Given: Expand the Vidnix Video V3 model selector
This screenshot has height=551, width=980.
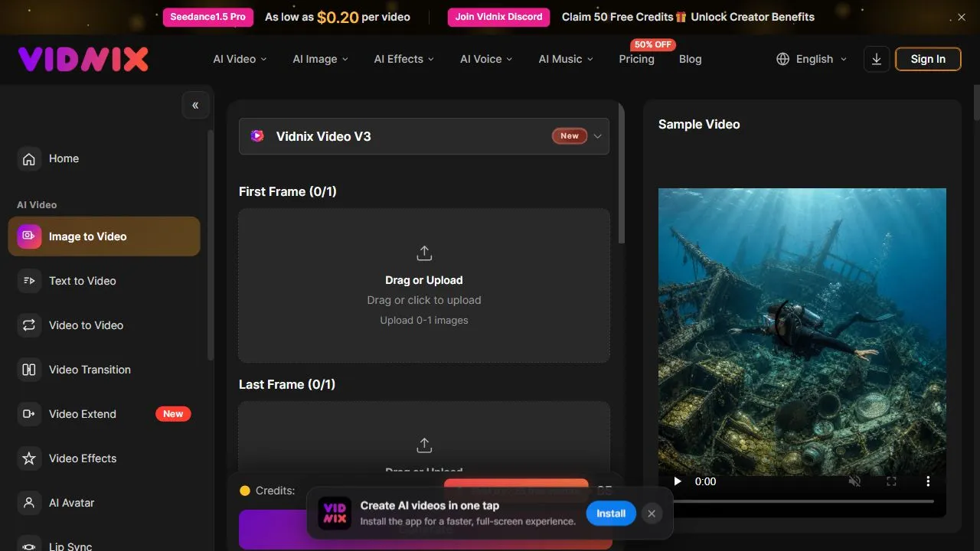Looking at the screenshot, I should point(424,136).
